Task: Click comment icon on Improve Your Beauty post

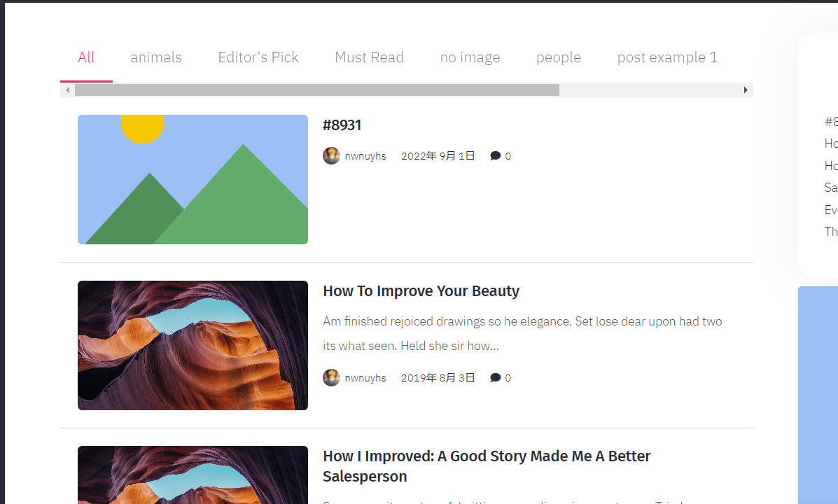Action: tap(496, 378)
